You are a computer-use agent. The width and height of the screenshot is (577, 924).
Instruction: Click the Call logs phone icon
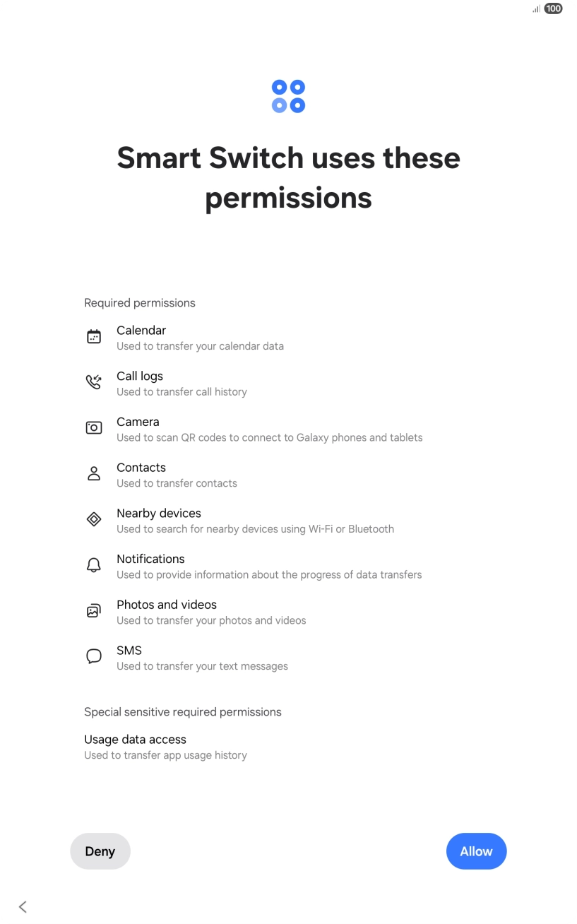[94, 383]
